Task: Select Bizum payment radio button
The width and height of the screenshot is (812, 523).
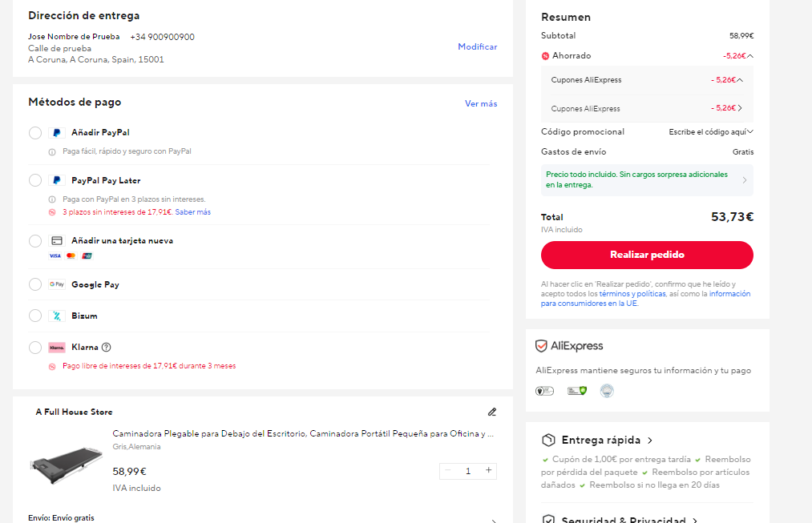Action: [35, 316]
